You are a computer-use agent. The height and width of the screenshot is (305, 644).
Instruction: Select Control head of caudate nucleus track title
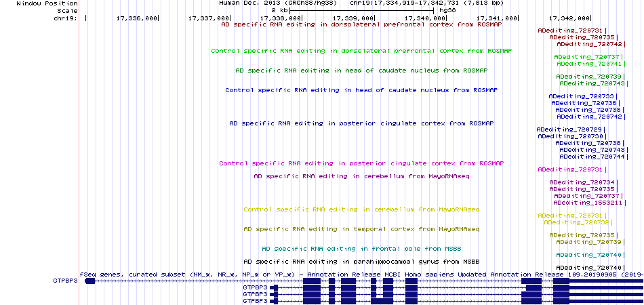(x=361, y=90)
